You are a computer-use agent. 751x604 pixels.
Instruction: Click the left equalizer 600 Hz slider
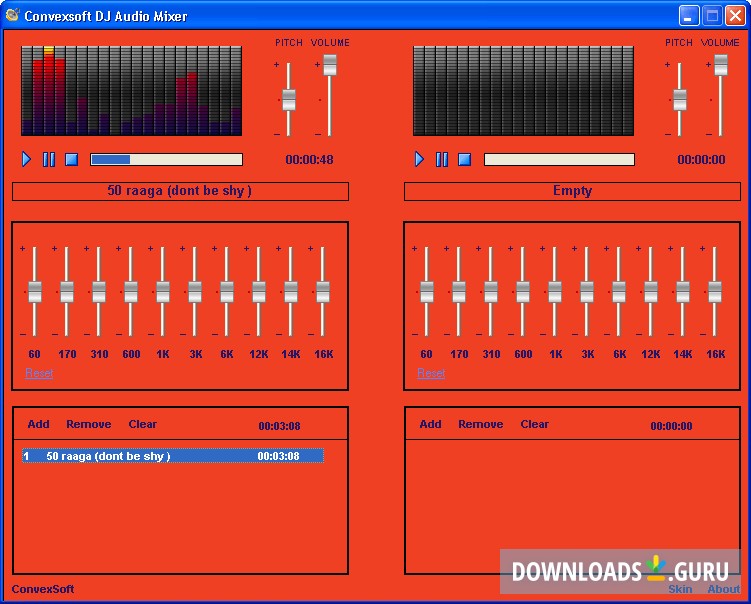131,292
